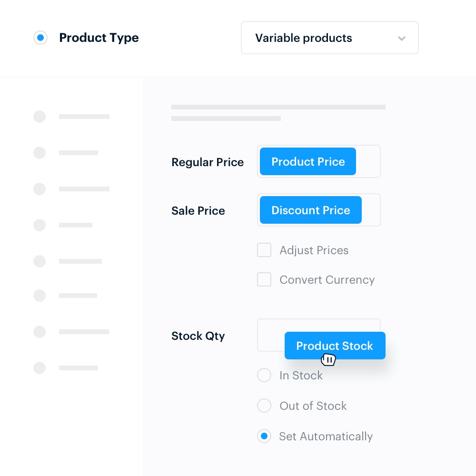Select the third sidebar placeholder circle

pos(40,189)
